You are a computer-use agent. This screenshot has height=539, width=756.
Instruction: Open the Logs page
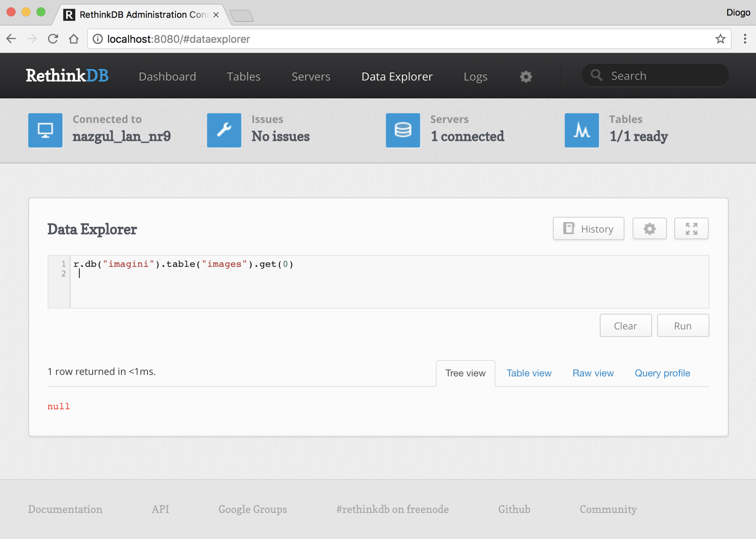(x=475, y=77)
